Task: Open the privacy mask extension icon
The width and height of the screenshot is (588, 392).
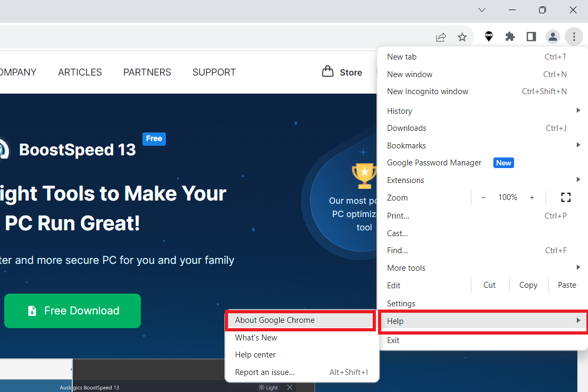Action: click(x=489, y=36)
